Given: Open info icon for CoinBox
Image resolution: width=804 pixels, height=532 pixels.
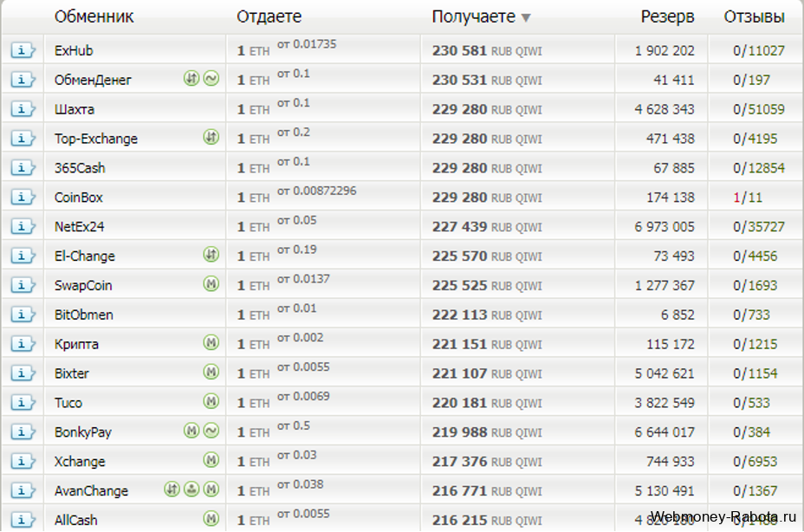Looking at the screenshot, I should [23, 197].
